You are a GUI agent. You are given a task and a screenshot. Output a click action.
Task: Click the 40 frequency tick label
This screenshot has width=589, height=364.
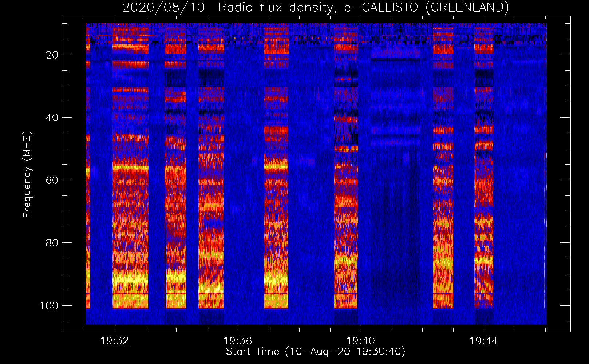click(x=52, y=118)
